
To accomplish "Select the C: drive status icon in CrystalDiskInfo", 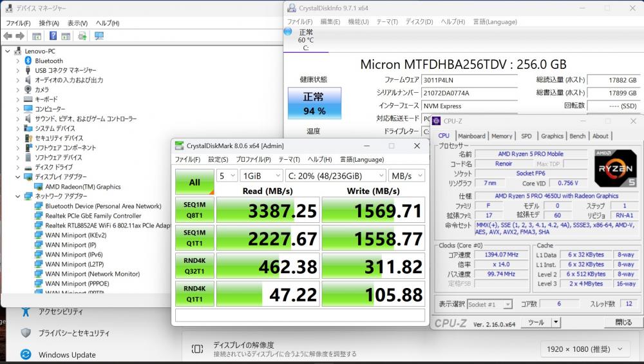I will [305, 39].
